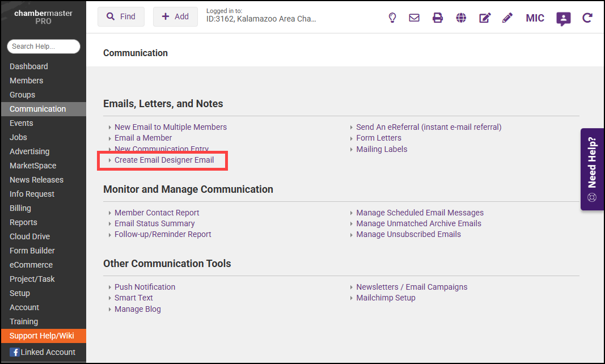The image size is (605, 364).
Task: Open New Email to Multiple Members
Action: 170,127
